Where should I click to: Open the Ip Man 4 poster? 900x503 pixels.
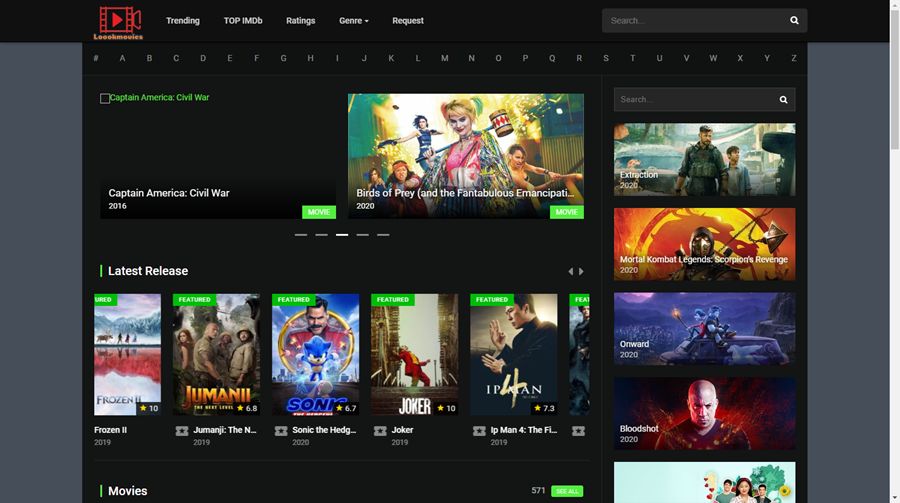(x=514, y=354)
